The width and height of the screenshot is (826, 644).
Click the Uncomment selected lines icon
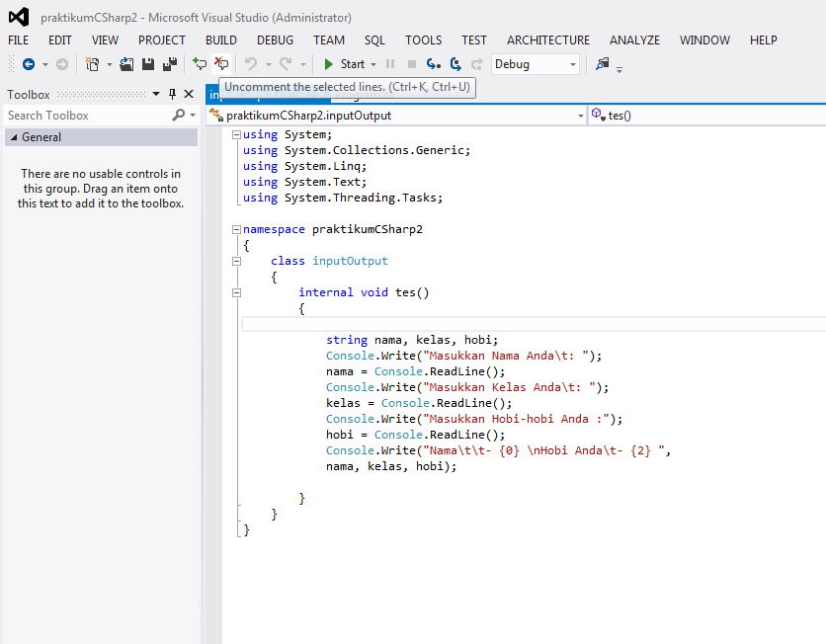point(221,64)
